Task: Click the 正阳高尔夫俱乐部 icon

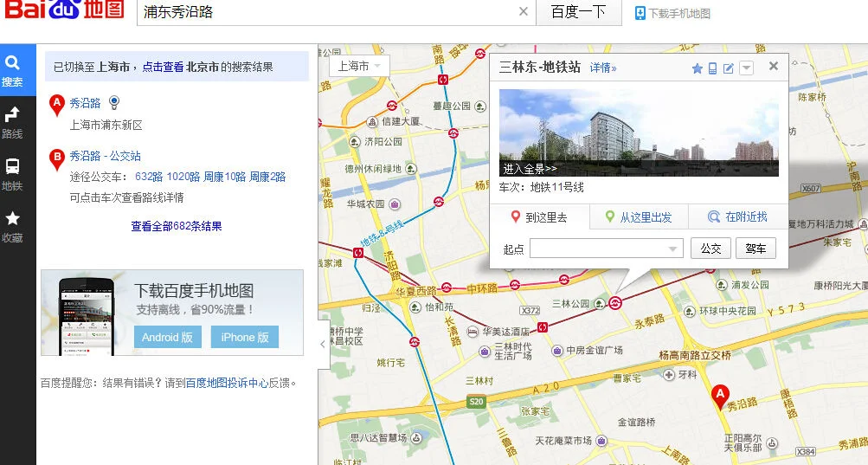Action: (x=772, y=442)
